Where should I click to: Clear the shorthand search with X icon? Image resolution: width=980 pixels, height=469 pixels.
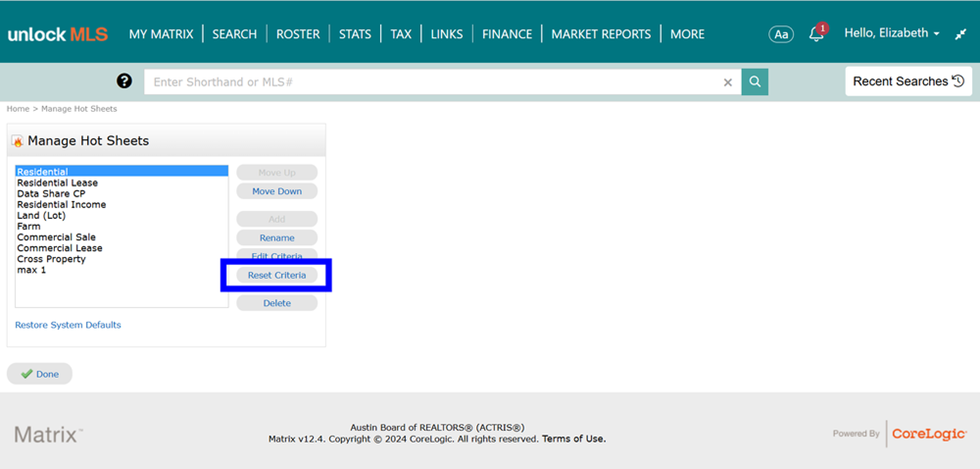pyautogui.click(x=728, y=83)
